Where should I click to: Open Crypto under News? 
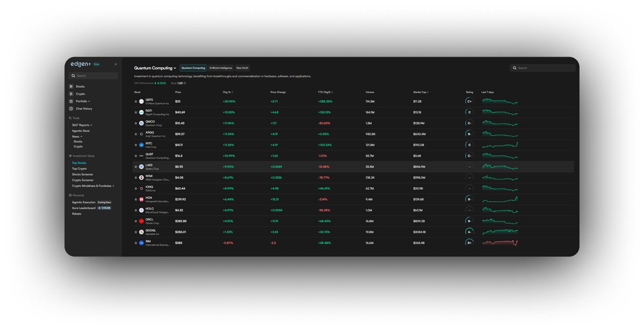[78, 146]
